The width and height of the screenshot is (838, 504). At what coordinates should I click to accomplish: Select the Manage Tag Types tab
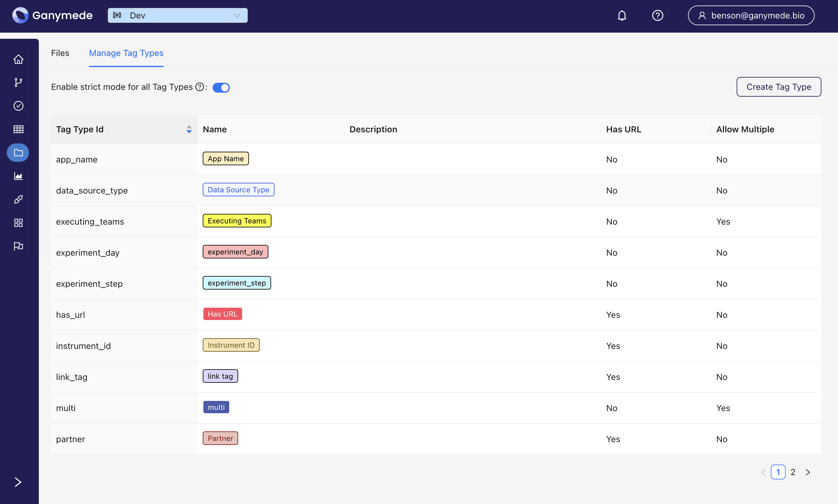(x=126, y=53)
